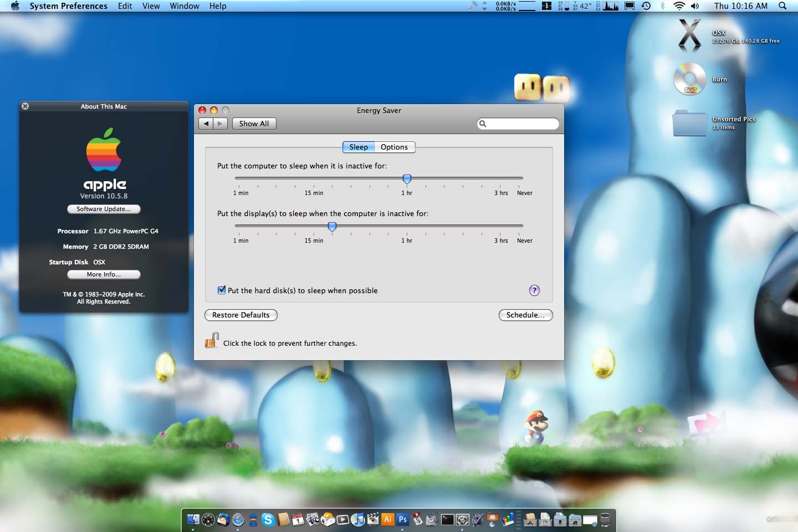Open Dashboard from the dock
Viewport: 798px width, 532px height.
pos(208,519)
